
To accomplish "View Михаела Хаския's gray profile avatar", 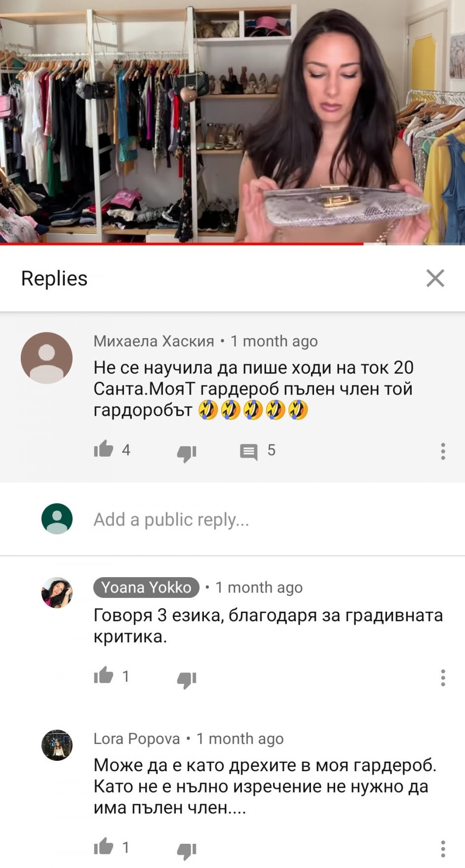I will 46,358.
